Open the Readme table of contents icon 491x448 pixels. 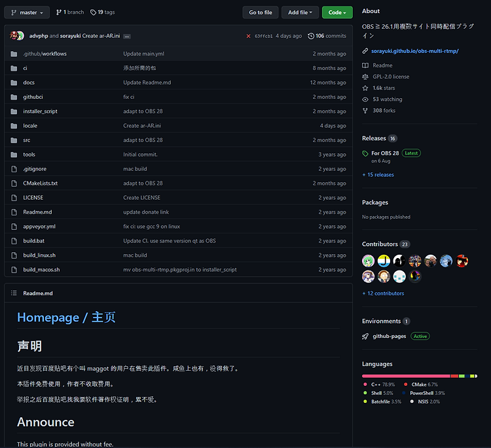click(x=14, y=293)
